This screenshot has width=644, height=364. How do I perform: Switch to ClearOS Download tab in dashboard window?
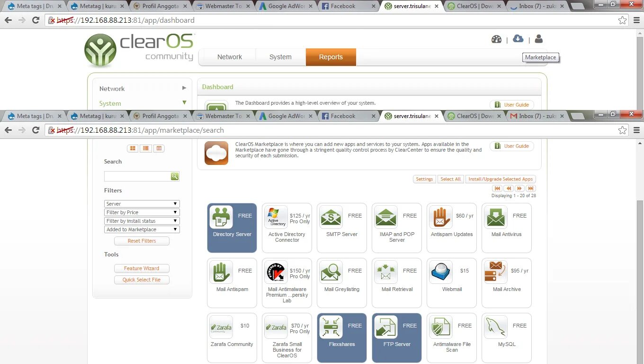[473, 6]
